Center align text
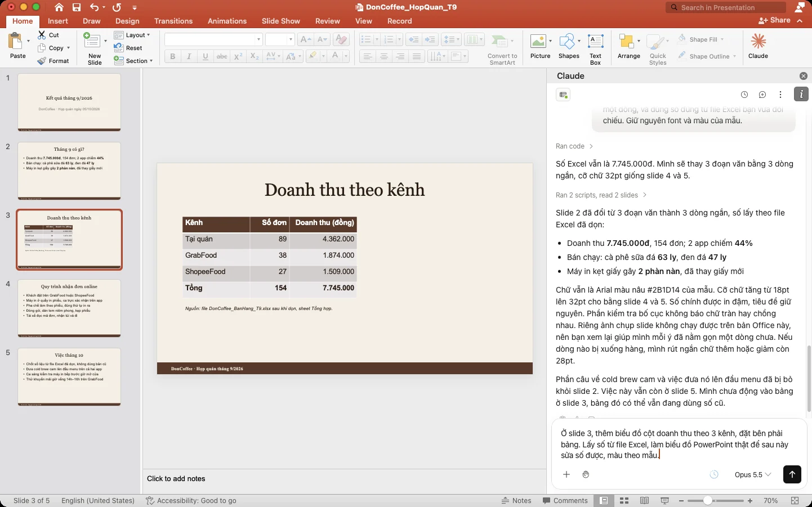The image size is (812, 507). pos(384,56)
